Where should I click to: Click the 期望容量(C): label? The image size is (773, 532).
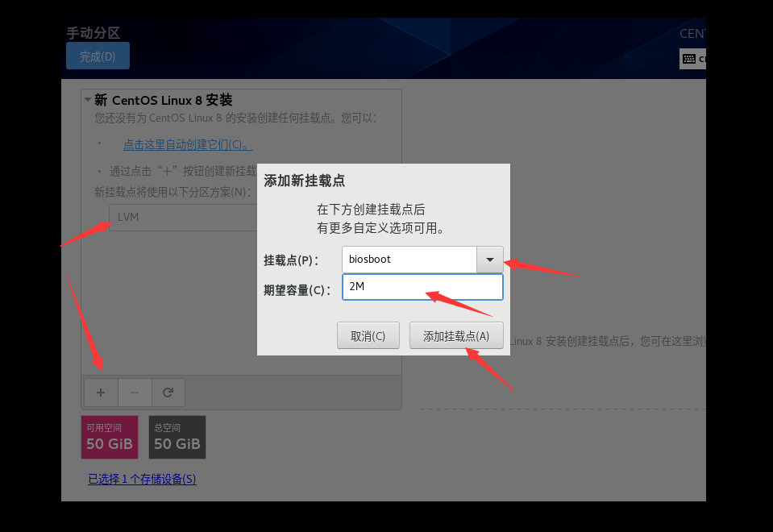tap(297, 290)
